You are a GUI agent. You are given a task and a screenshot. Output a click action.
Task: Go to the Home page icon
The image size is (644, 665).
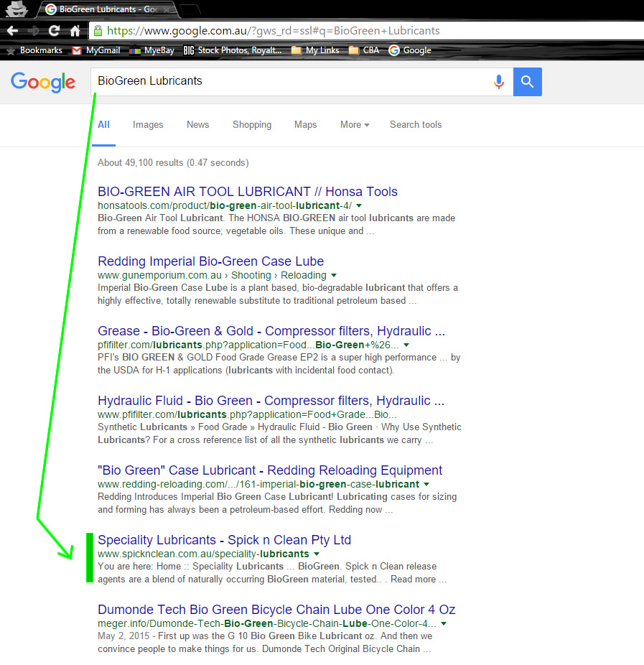pyautogui.click(x=75, y=31)
